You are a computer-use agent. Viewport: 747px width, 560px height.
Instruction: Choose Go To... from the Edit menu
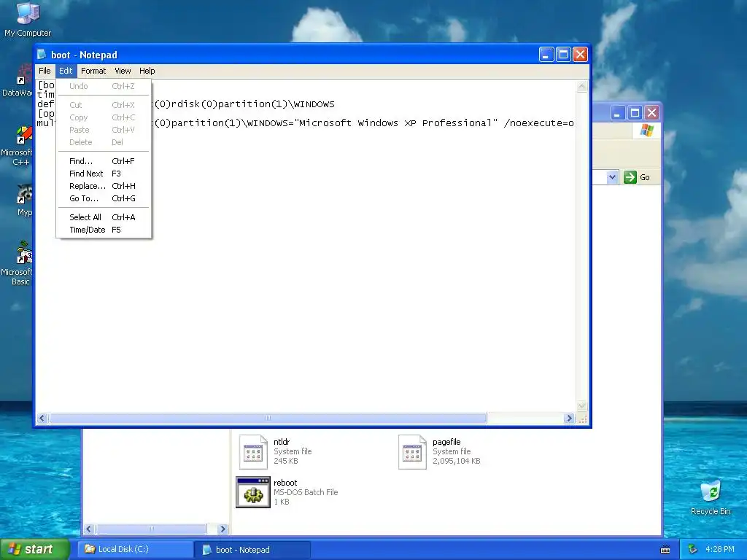coord(104,198)
